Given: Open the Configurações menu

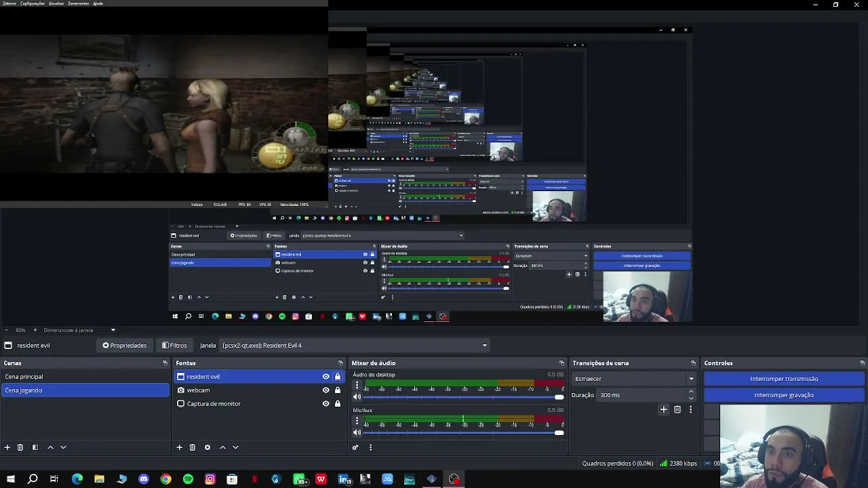Looking at the screenshot, I should click(x=33, y=3).
